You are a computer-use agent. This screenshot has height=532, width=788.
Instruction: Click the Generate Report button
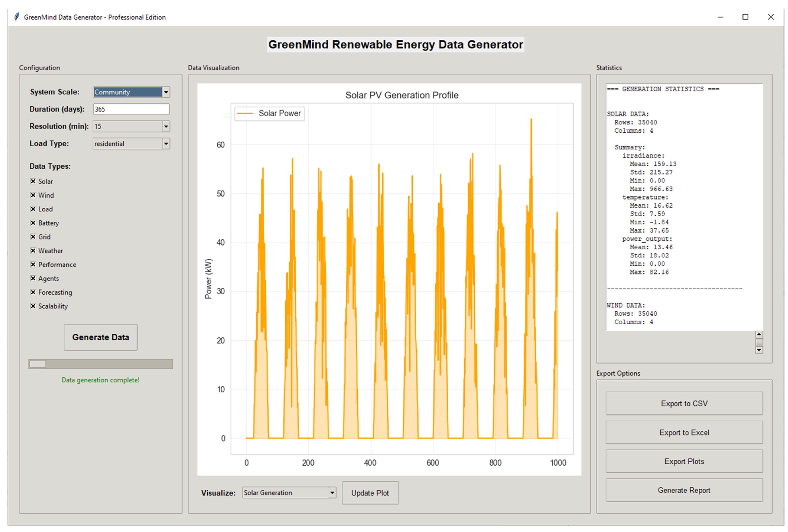click(684, 490)
